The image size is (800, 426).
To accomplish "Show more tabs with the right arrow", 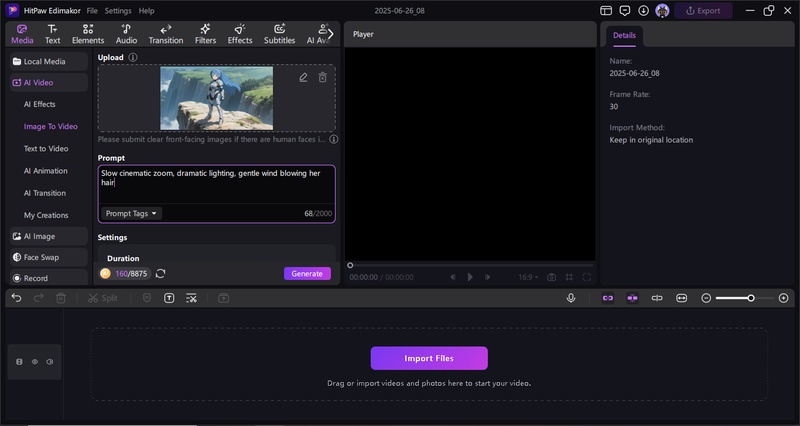I will (x=331, y=34).
